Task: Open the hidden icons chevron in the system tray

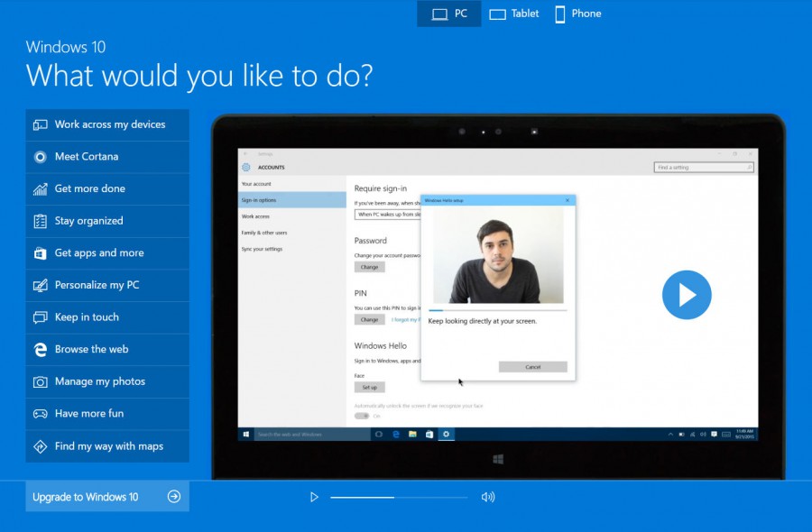Action: tap(671, 434)
